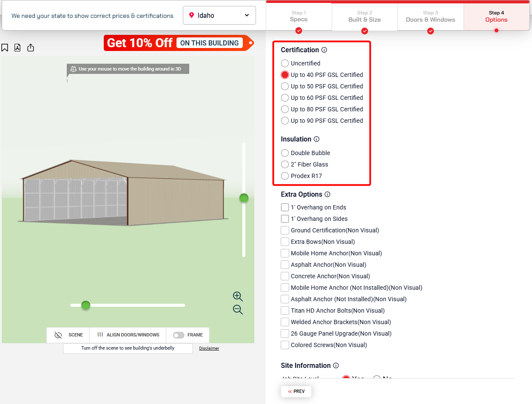532x404 pixels.
Task: Enable 26 Gauge Panel Upgrade
Action: click(285, 333)
